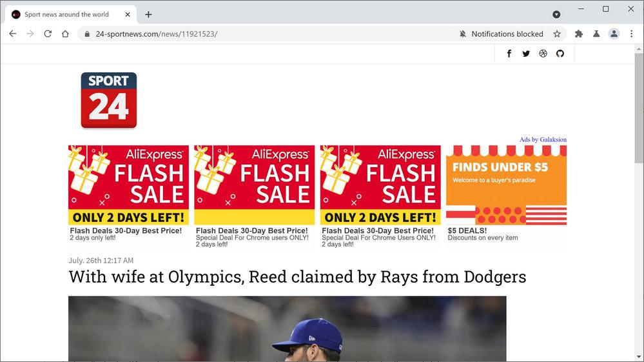Screen dimensions: 644x362
Task: Click the Sport 24 site logo
Action: tap(109, 100)
